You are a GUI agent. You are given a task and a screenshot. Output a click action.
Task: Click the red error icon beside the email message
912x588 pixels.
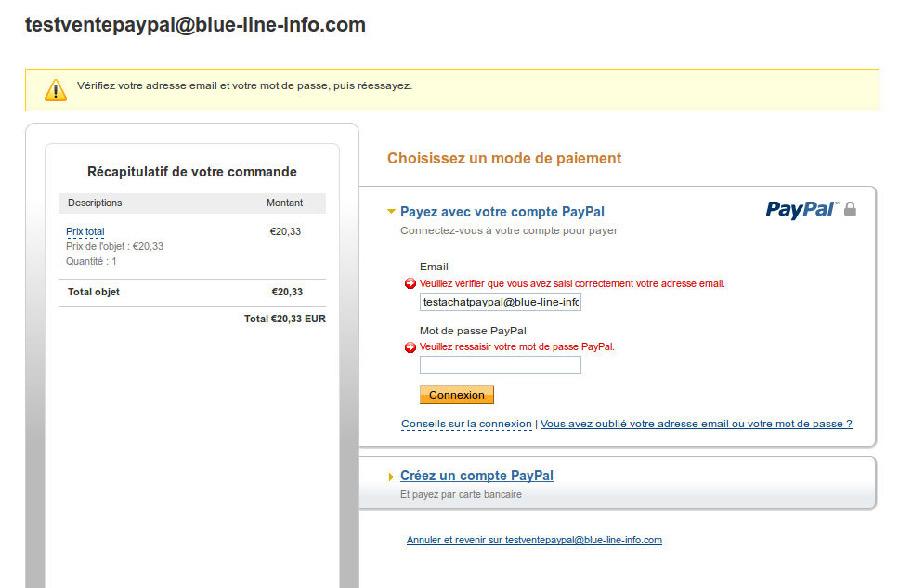point(410,283)
